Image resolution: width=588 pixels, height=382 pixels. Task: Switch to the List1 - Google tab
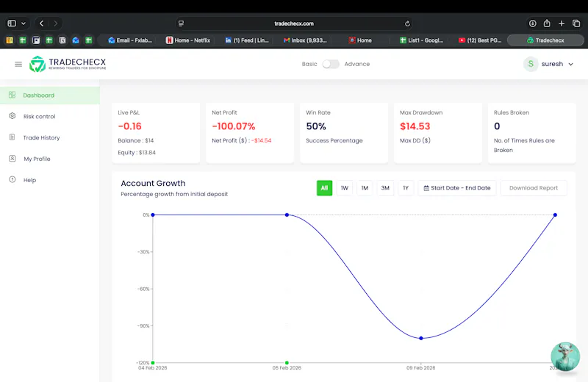coord(421,40)
